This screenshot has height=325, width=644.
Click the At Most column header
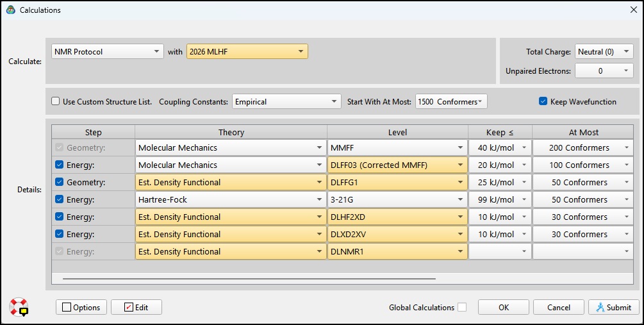(x=583, y=132)
